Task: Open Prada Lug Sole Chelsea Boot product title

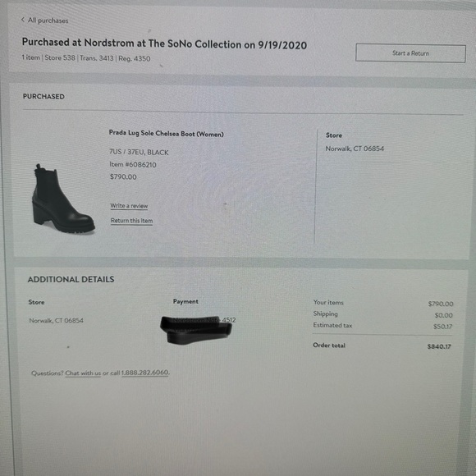Action: click(167, 134)
